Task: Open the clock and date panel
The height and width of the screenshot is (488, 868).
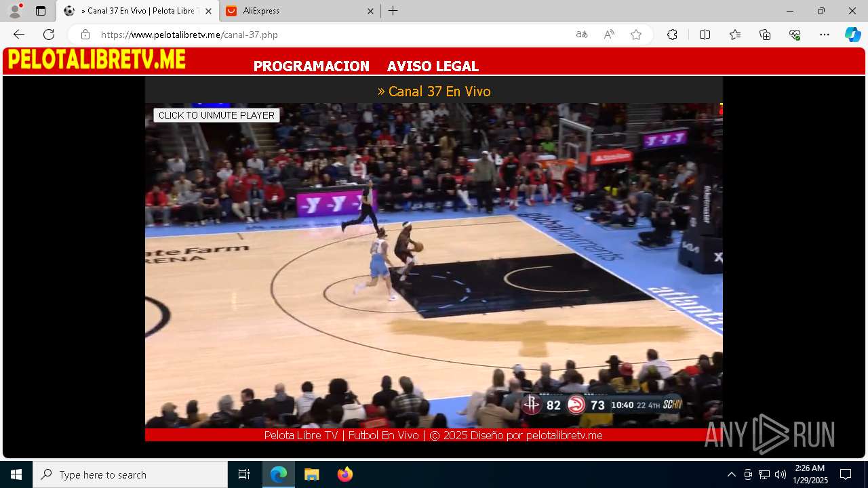Action: click(810, 474)
